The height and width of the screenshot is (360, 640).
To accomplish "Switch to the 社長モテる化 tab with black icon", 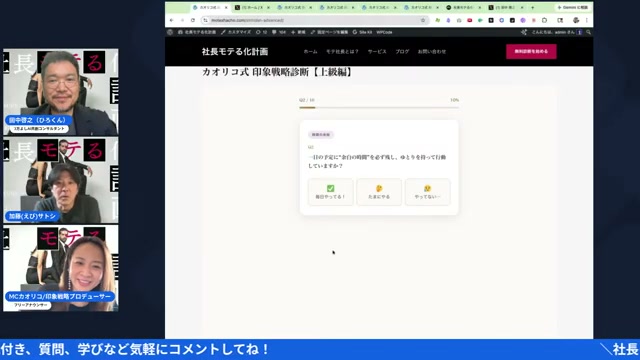I will (464, 7).
